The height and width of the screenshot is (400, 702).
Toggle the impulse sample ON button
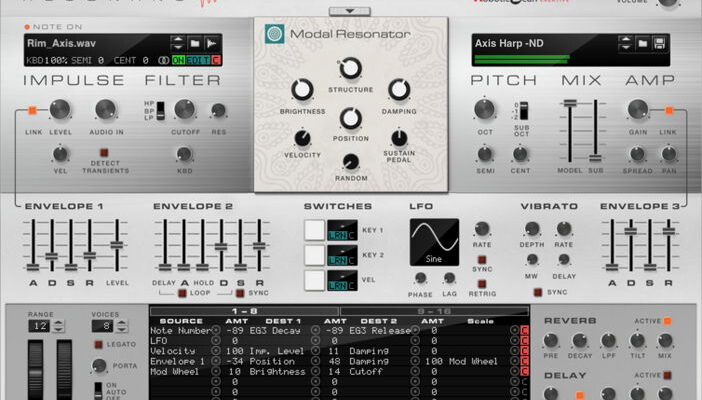click(179, 61)
